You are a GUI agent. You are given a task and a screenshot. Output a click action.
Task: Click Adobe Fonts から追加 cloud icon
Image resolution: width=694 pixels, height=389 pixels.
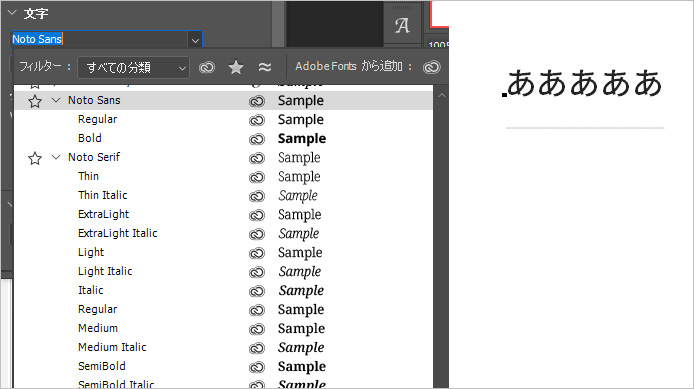(x=432, y=67)
